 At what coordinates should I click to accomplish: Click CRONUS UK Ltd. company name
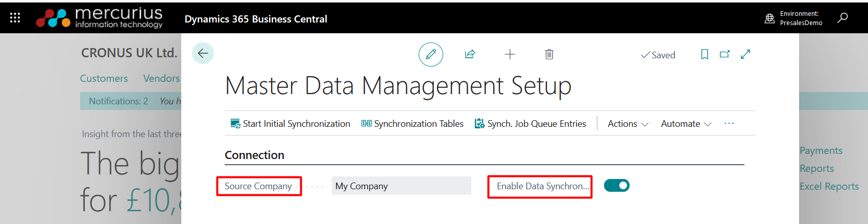129,53
